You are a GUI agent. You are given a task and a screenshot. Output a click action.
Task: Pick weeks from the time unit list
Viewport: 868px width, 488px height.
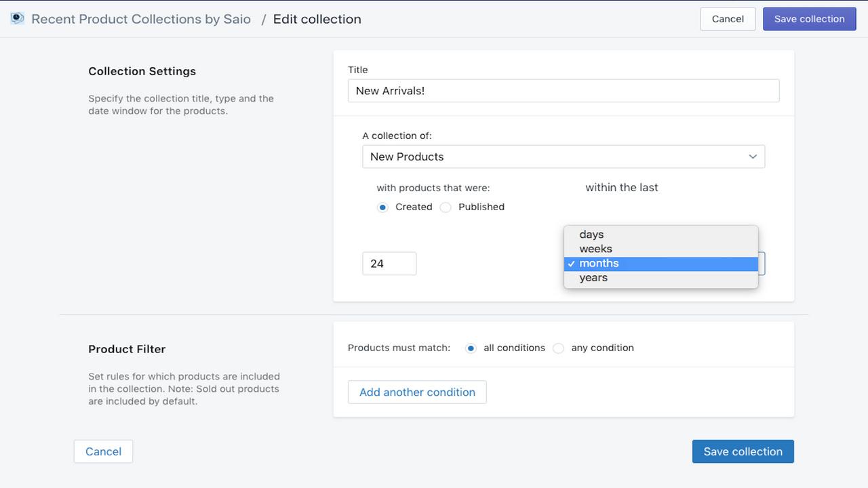pos(595,249)
